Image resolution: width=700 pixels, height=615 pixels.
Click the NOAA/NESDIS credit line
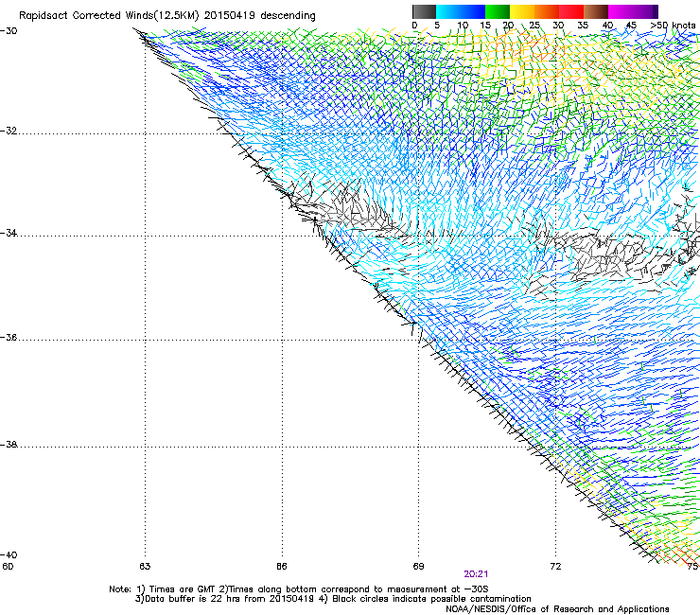[557, 609]
